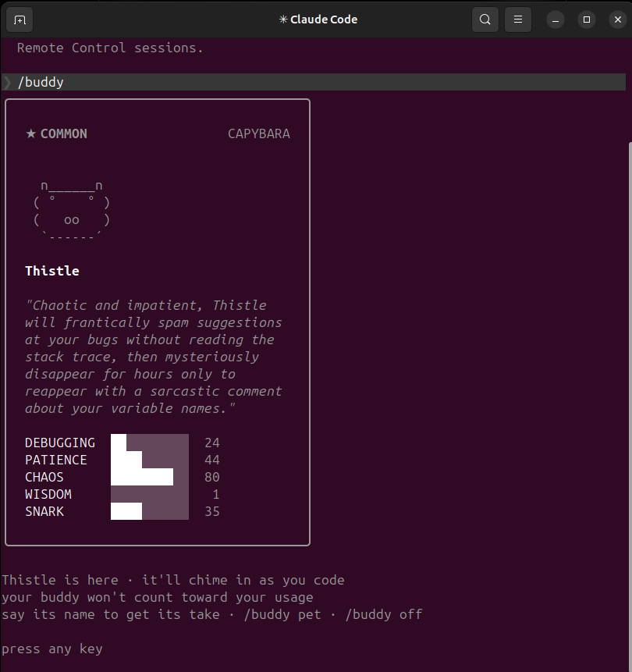Click the '/buddy off' command text
Viewport: 632px width, 672px height.
point(384,614)
